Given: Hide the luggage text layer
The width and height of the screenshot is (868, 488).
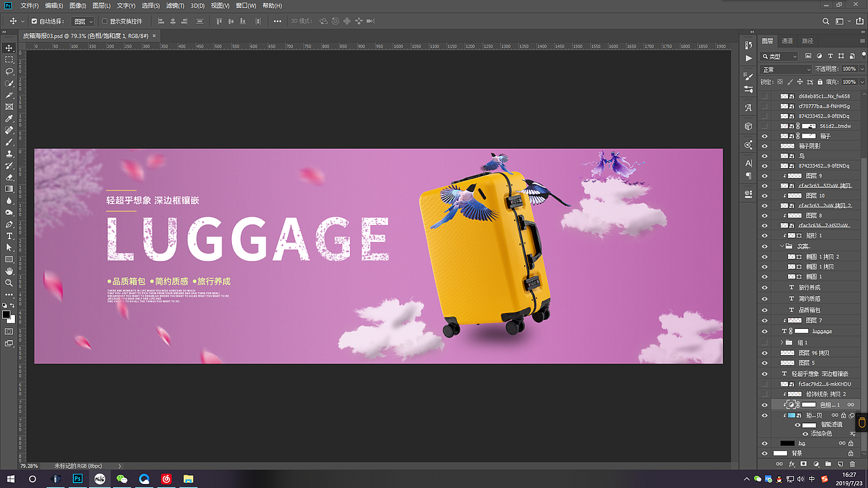Looking at the screenshot, I should click(765, 331).
